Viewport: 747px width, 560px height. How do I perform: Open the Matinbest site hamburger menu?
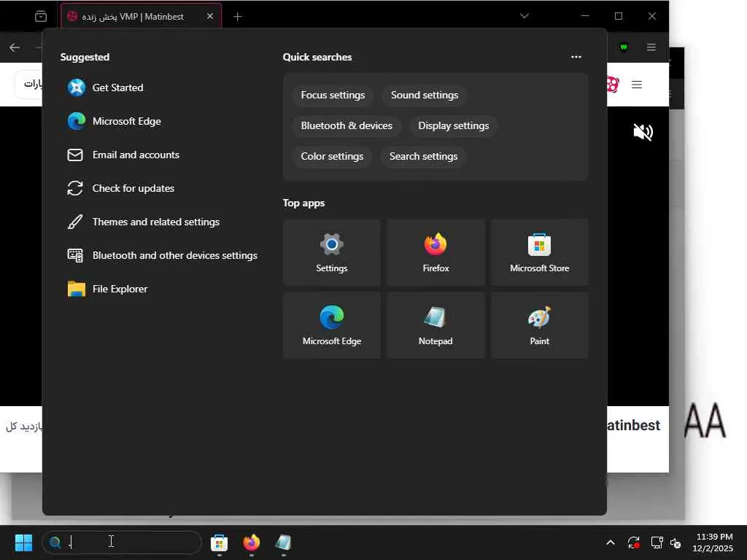click(x=636, y=85)
